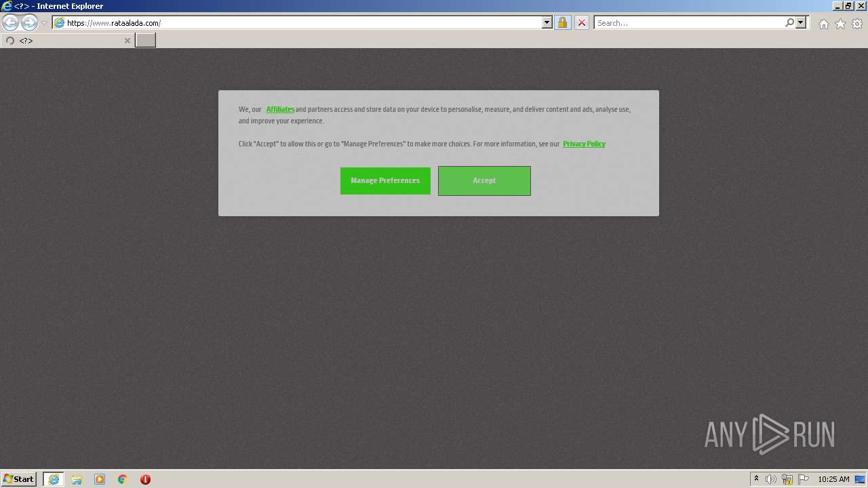Minimize the Internet Explorer window
The width and height of the screenshot is (868, 488).
coord(837,5)
